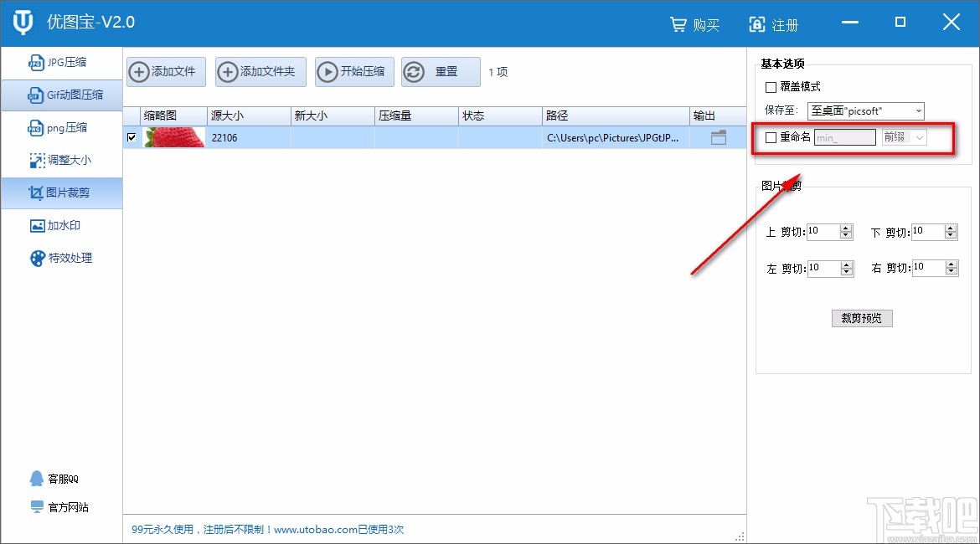This screenshot has height=544, width=980.
Task: Increase 右 剪切 value with up arrow
Action: click(x=952, y=264)
